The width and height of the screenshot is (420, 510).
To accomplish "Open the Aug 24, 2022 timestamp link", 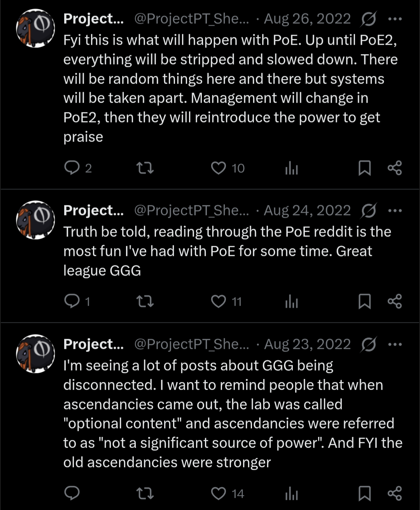I will (307, 210).
